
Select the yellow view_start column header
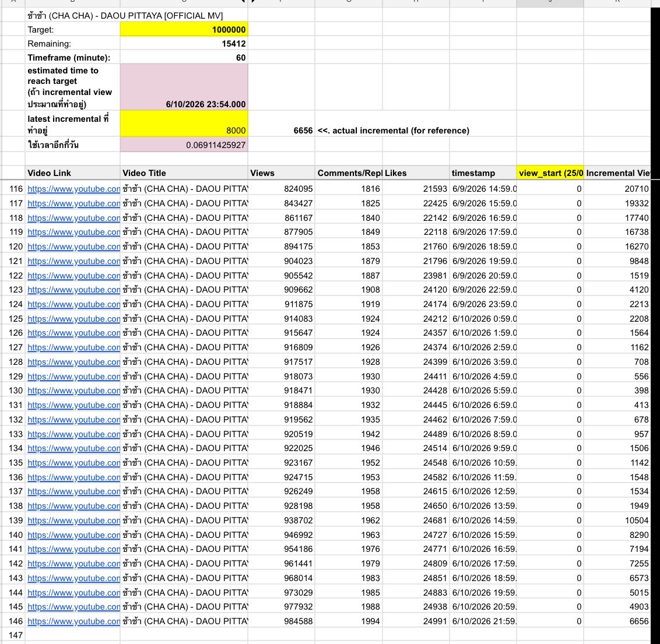(x=550, y=173)
